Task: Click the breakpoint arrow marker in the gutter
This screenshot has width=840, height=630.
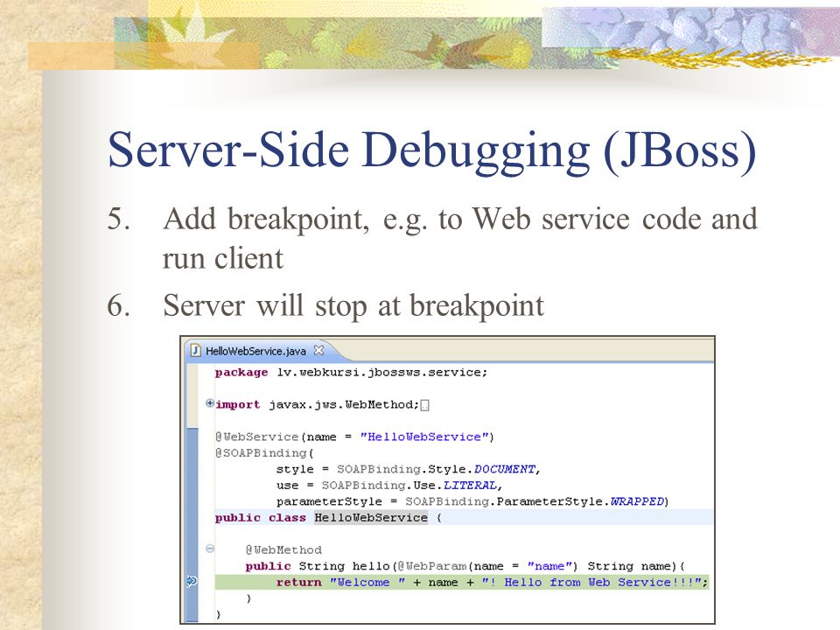Action: coord(192,581)
